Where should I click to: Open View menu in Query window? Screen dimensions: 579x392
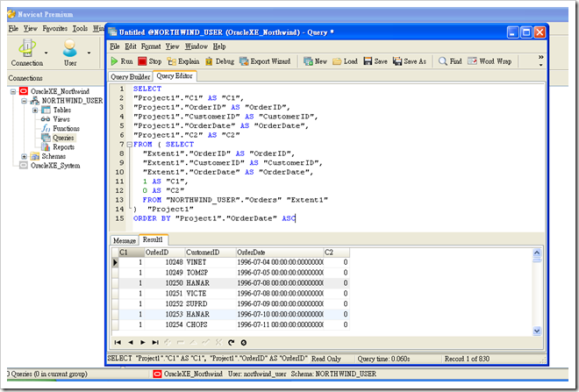172,46
